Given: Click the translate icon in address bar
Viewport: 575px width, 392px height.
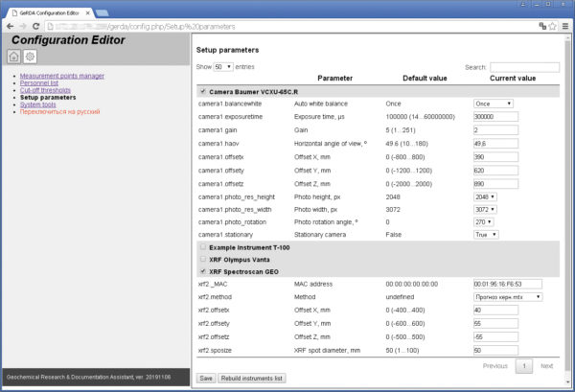Looking at the screenshot, I should pos(542,26).
